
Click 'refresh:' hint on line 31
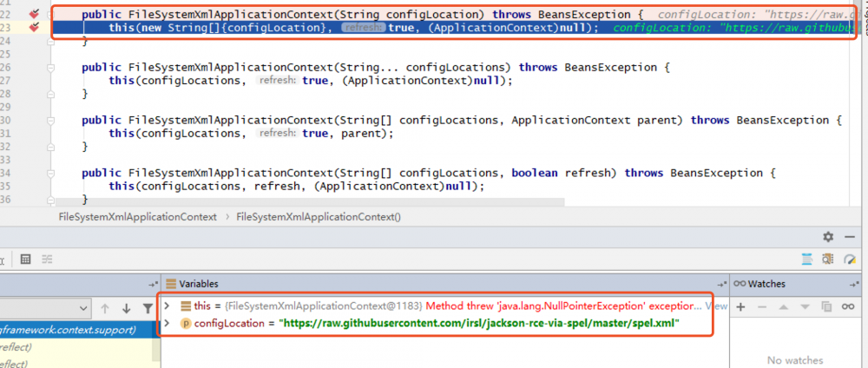pyautogui.click(x=278, y=134)
